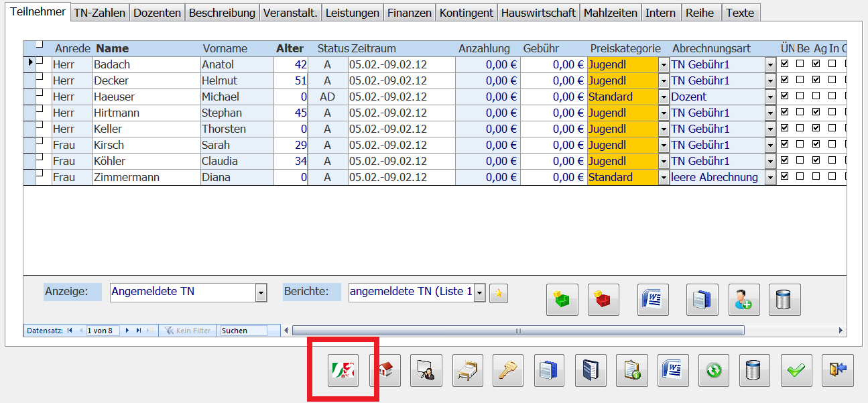Click the NRW flag icon button
Image resolution: width=868 pixels, height=403 pixels.
pyautogui.click(x=343, y=370)
